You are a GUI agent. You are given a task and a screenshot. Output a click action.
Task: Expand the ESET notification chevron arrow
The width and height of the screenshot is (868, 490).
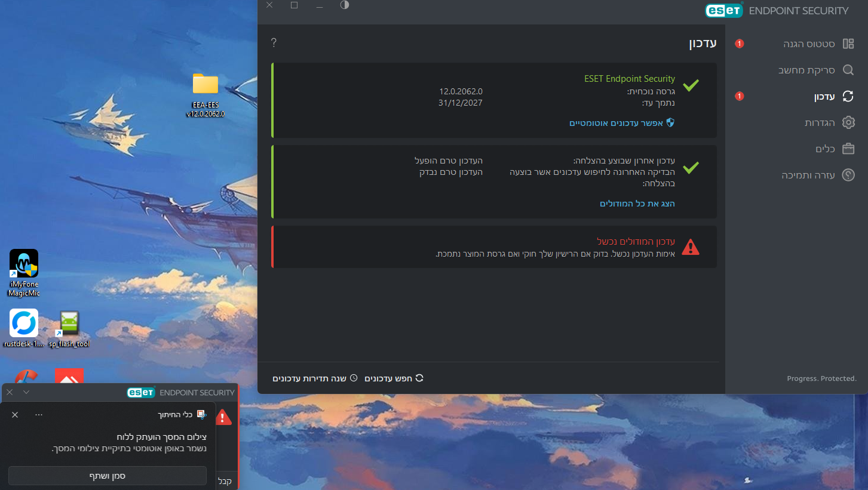coord(26,392)
